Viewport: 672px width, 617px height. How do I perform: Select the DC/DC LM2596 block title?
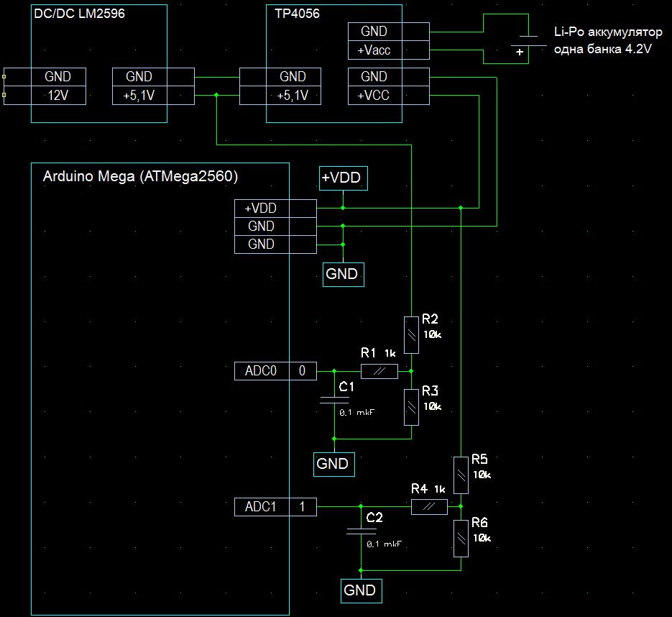coord(80,13)
